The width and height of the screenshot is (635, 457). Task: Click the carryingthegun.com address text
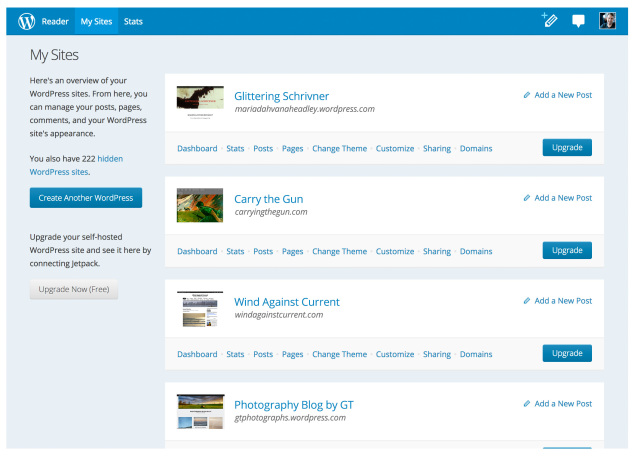click(x=271, y=212)
